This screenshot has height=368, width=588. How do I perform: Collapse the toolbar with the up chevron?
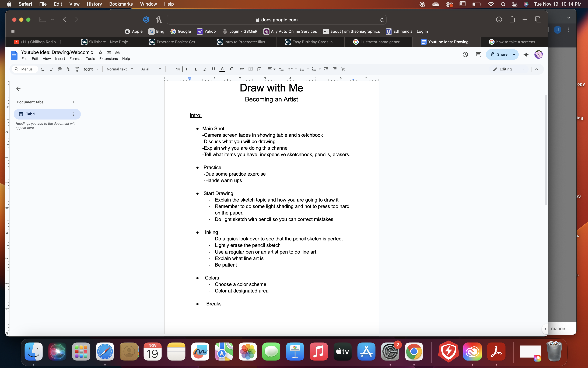(x=537, y=69)
